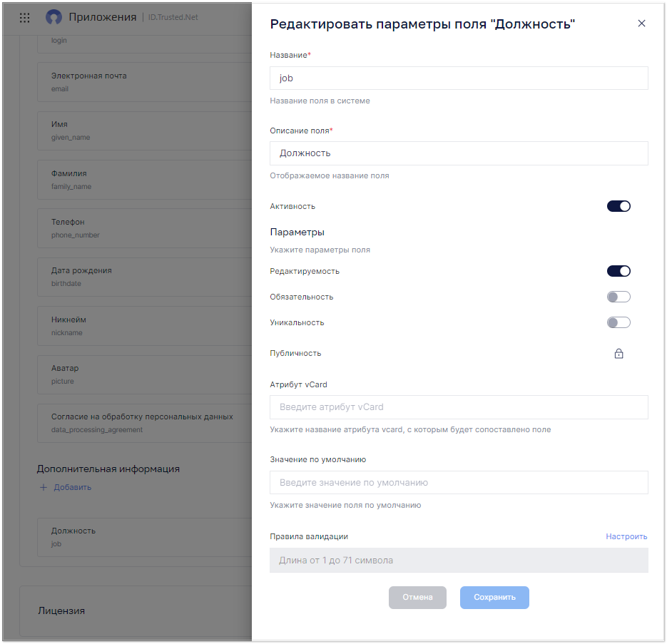Enable the Обязательность switch

[x=618, y=297]
